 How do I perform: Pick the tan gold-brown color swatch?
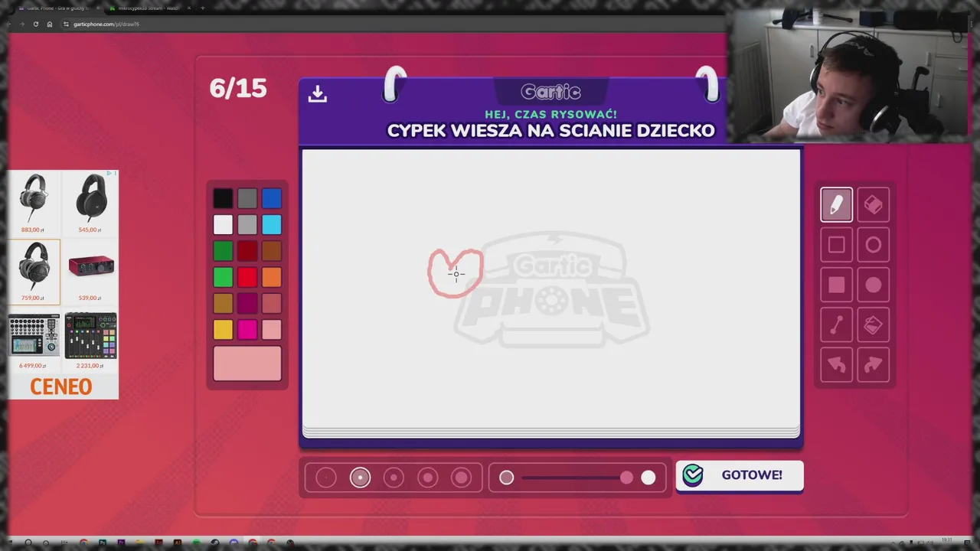(223, 304)
